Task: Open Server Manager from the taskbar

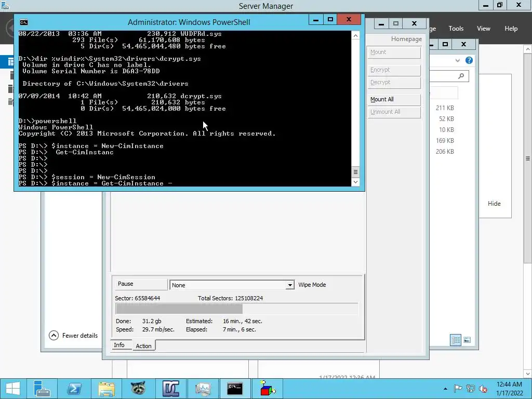Action: (x=42, y=389)
